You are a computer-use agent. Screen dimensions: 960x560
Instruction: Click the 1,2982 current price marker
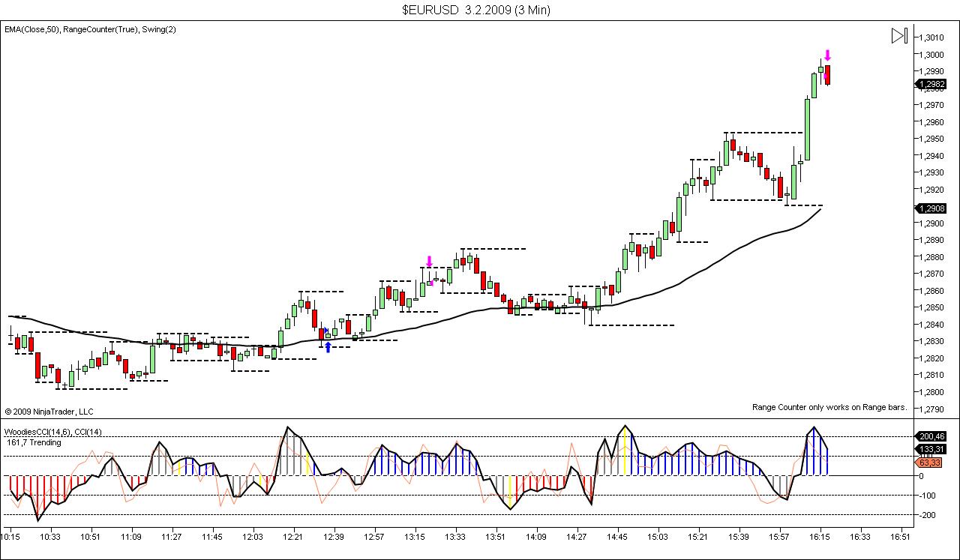[x=931, y=84]
